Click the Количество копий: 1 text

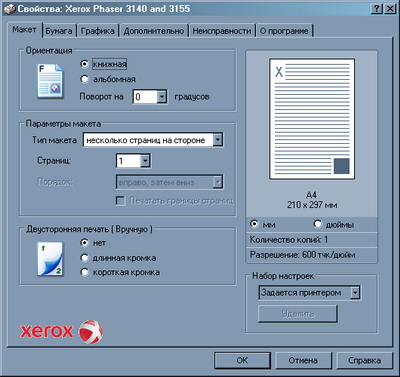pyautogui.click(x=289, y=240)
